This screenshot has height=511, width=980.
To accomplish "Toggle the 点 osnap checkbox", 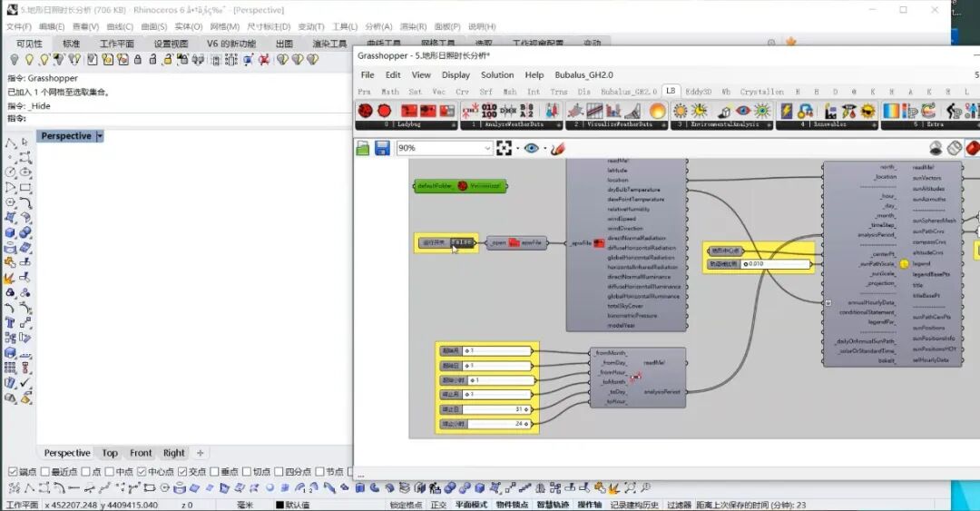I will pos(86,472).
